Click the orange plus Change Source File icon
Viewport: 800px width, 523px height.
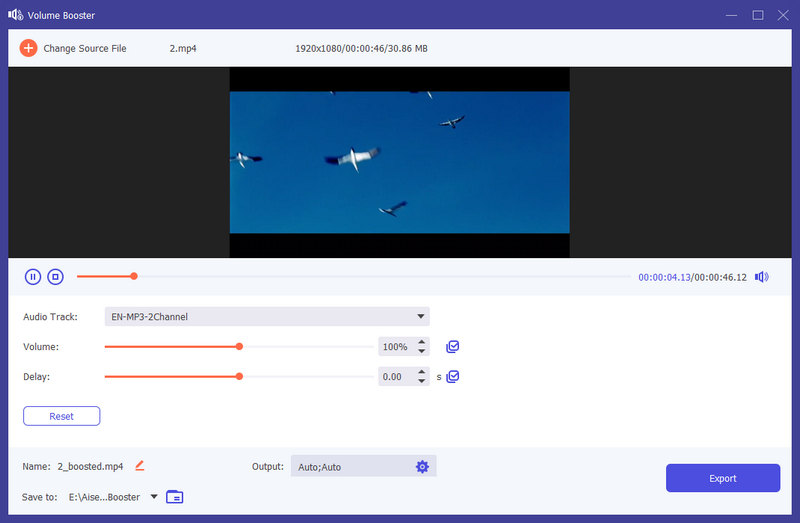point(28,48)
